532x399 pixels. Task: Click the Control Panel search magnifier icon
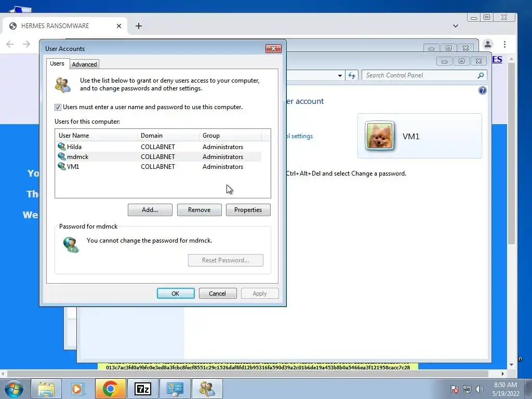tap(481, 75)
